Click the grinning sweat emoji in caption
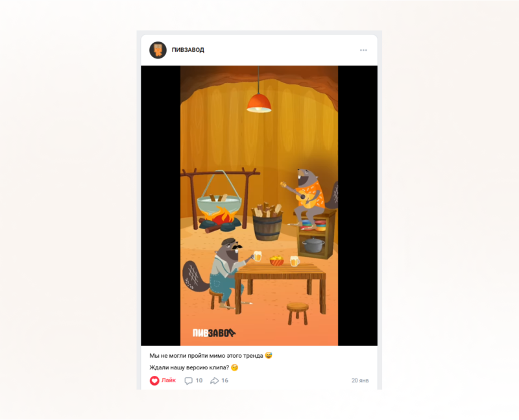 pyautogui.click(x=269, y=356)
